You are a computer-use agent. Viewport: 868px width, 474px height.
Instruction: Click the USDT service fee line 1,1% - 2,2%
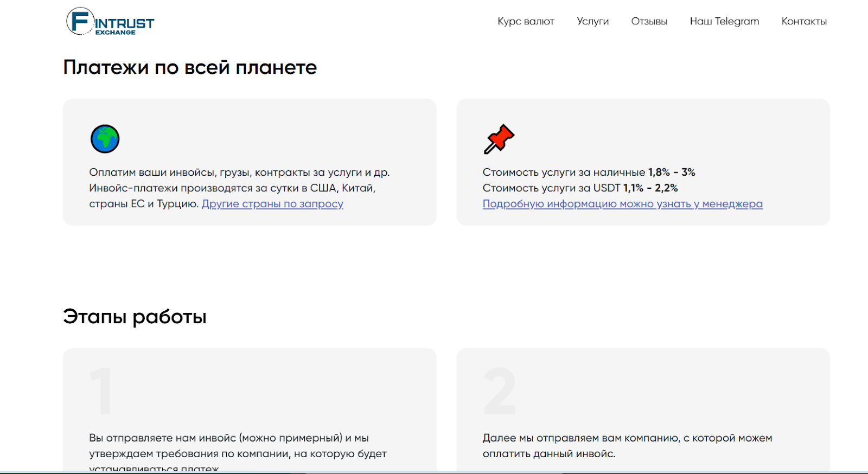tap(580, 188)
